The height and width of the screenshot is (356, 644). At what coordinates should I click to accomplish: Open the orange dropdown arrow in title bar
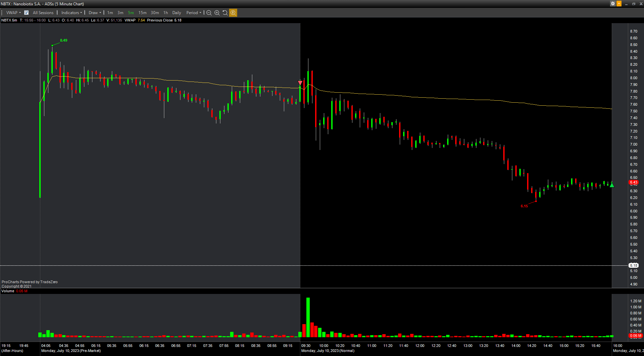point(619,4)
